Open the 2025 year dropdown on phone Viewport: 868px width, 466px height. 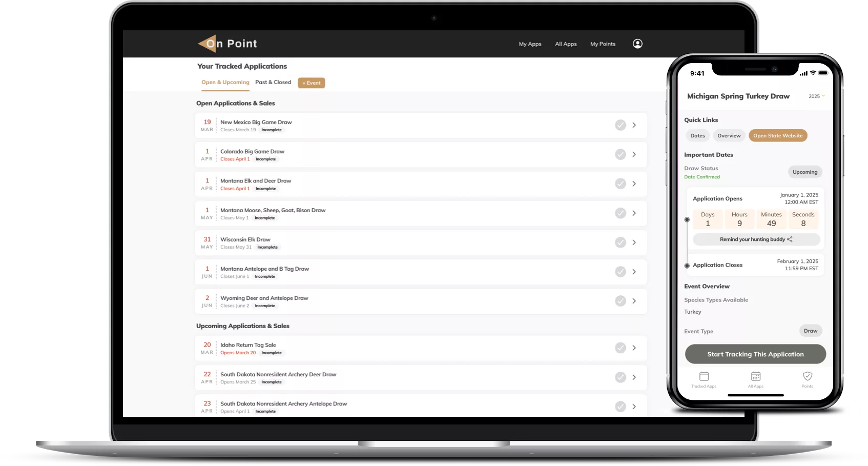[x=817, y=96]
